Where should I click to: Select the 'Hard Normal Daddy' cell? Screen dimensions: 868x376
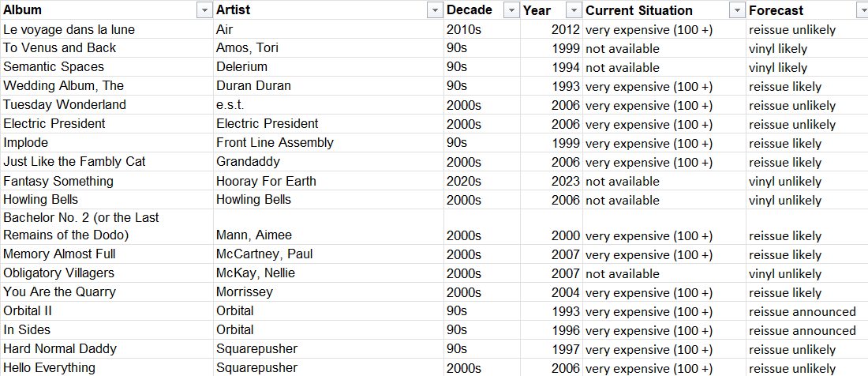click(x=107, y=349)
